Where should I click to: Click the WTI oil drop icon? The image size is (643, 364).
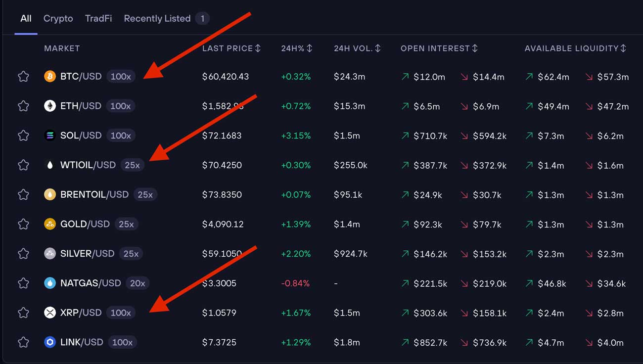pyautogui.click(x=50, y=165)
